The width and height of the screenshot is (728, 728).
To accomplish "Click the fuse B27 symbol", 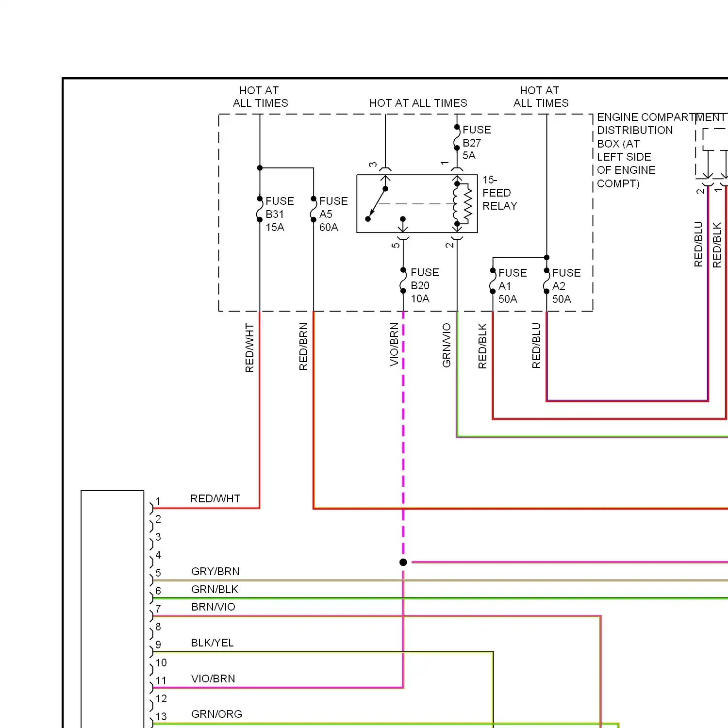I will coord(457,137).
